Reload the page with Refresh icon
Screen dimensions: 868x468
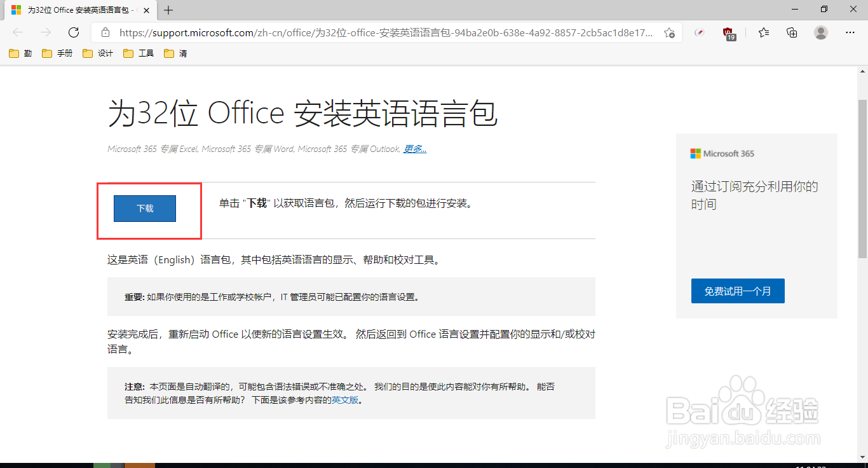coord(74,32)
